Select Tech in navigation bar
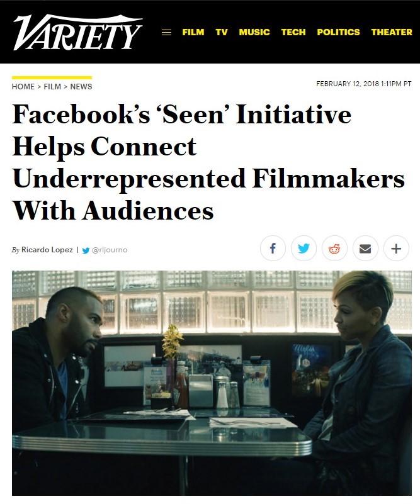 tap(293, 32)
